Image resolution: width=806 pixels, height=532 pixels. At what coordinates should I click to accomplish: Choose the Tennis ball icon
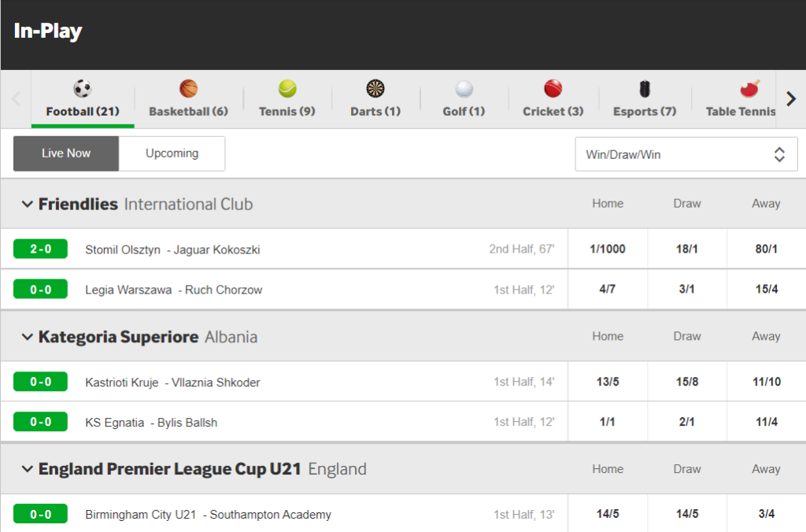(287, 88)
